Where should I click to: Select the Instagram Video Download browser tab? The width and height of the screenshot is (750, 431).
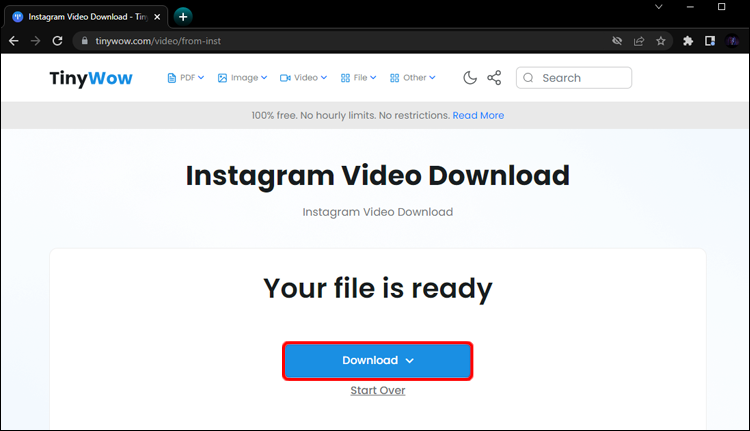coord(86,17)
